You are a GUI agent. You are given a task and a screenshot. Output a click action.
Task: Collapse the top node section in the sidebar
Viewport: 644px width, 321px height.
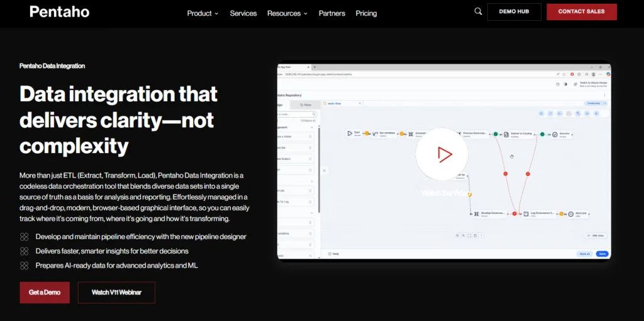click(311, 127)
